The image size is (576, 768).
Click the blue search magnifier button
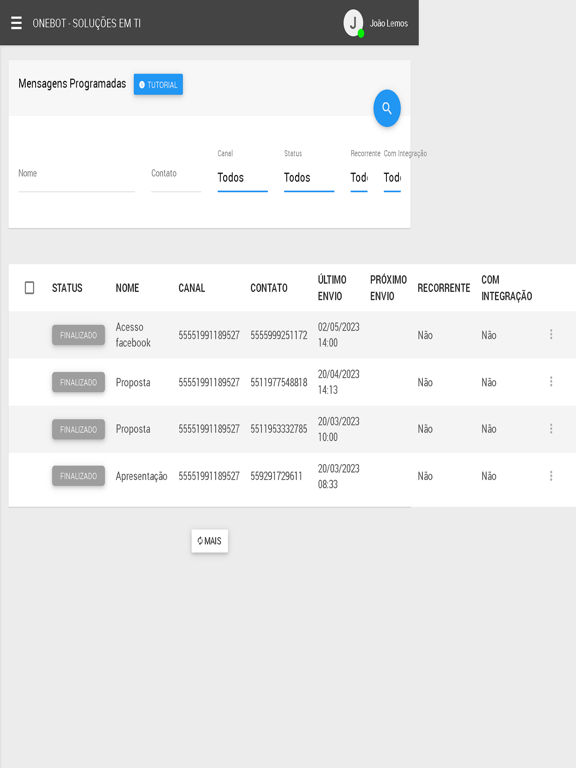pyautogui.click(x=387, y=108)
